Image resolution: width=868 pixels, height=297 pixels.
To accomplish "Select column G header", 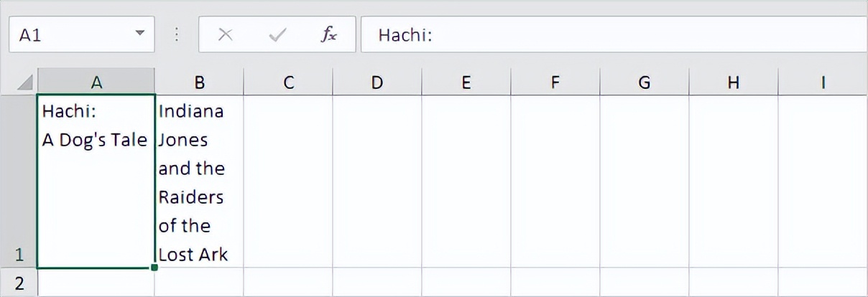I will point(644,82).
